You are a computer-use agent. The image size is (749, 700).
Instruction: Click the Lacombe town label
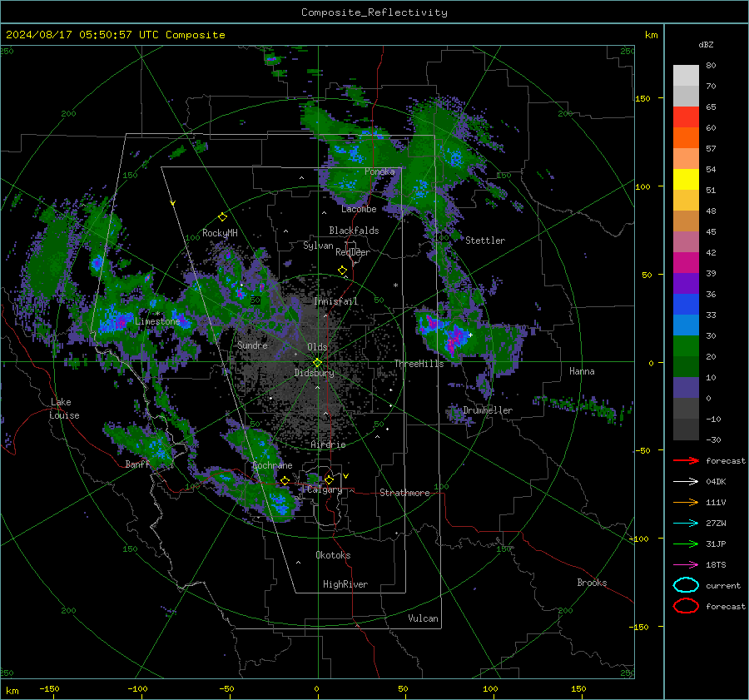click(359, 209)
